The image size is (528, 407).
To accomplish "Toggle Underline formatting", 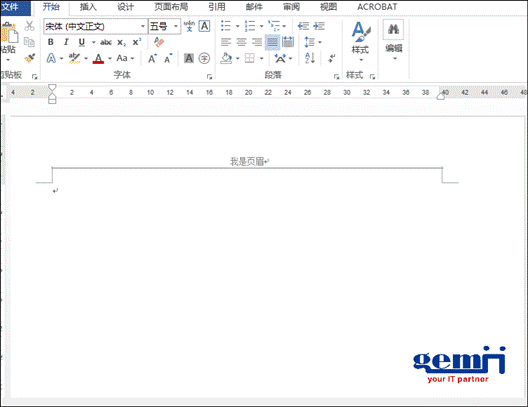I will click(81, 42).
